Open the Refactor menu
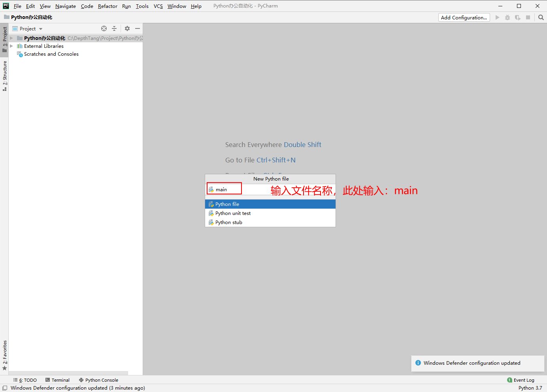The width and height of the screenshot is (547, 392). tap(108, 6)
